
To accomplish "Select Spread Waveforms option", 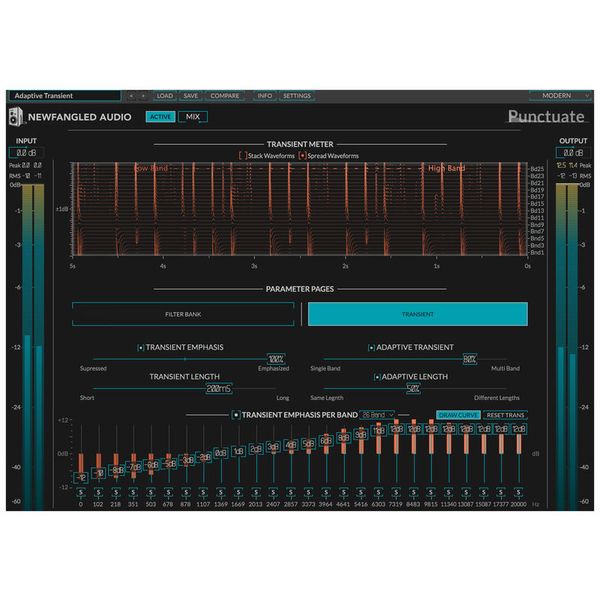I will (302, 156).
